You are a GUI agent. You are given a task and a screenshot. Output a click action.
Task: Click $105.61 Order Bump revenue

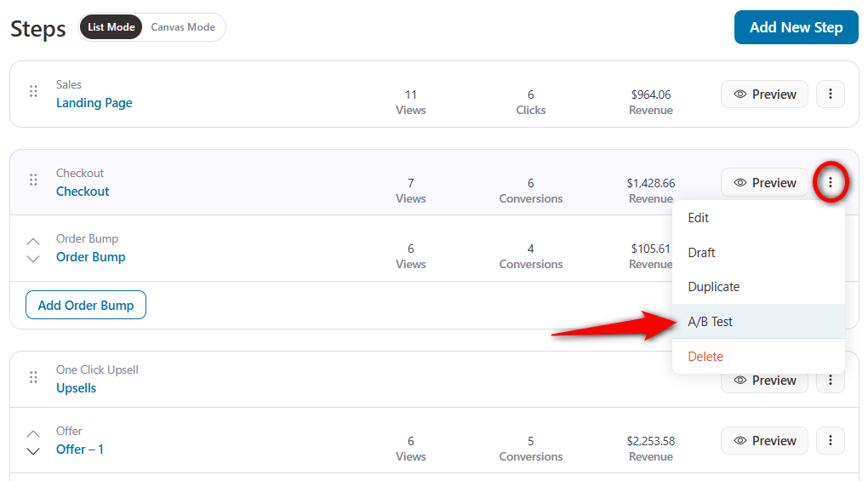coord(651,249)
